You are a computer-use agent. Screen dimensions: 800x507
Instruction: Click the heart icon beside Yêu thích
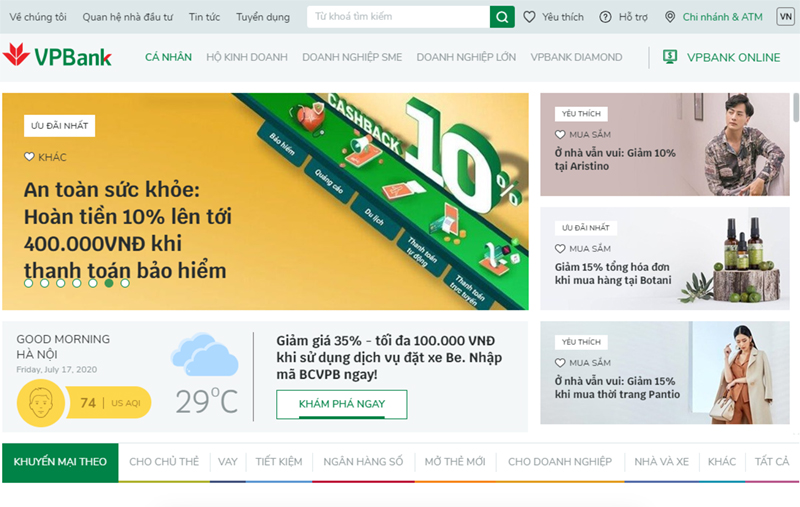[x=529, y=17]
